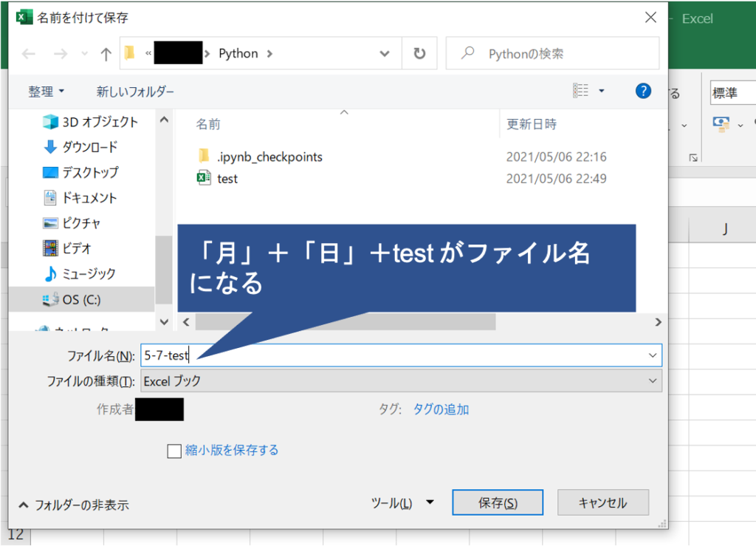The image size is (756, 546).
Task: Open the ツール(L) dropdown
Action: (403, 502)
